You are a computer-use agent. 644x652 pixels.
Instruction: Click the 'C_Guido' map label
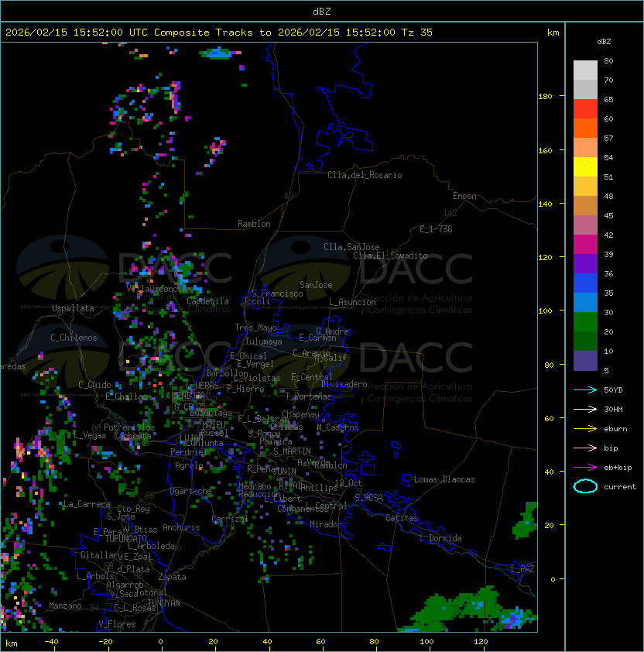(94, 385)
